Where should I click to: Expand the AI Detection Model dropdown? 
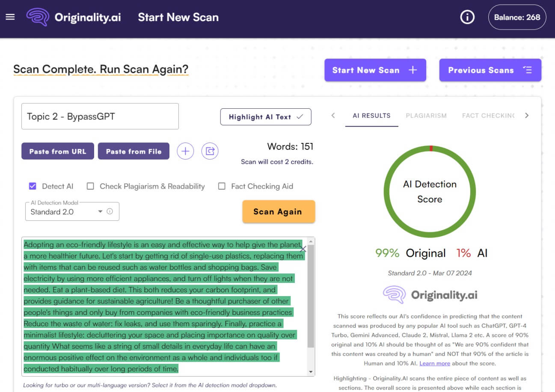click(100, 212)
